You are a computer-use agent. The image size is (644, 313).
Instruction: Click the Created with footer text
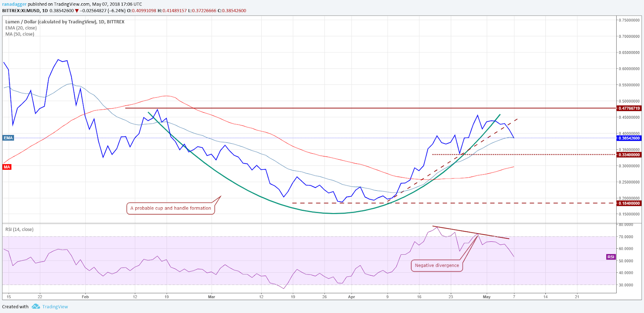coord(15,307)
